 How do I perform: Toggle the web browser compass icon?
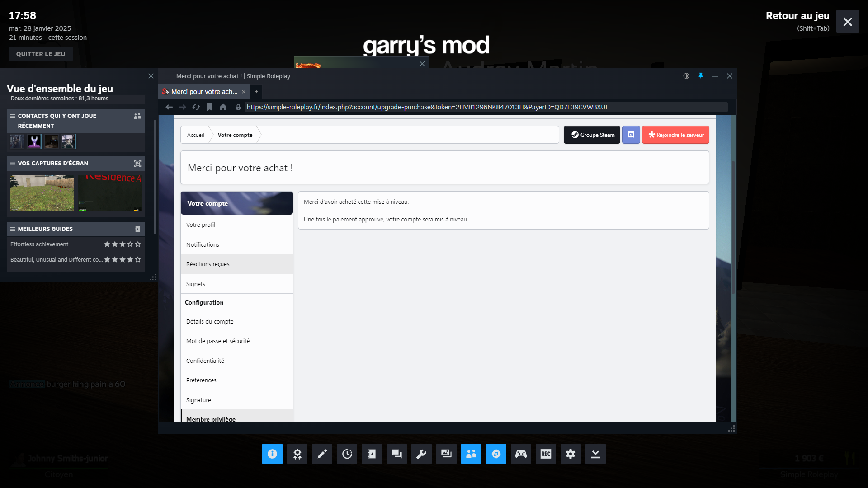pyautogui.click(x=496, y=454)
